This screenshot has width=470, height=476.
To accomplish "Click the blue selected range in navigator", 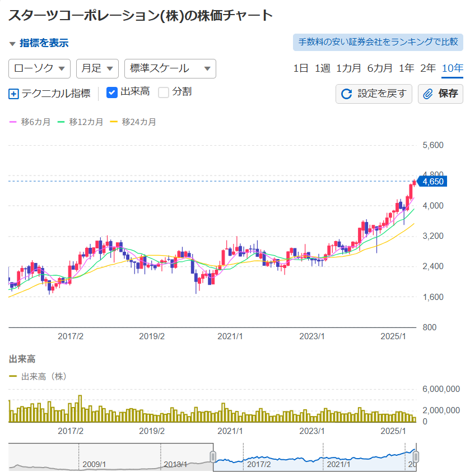I will (x=314, y=457).
